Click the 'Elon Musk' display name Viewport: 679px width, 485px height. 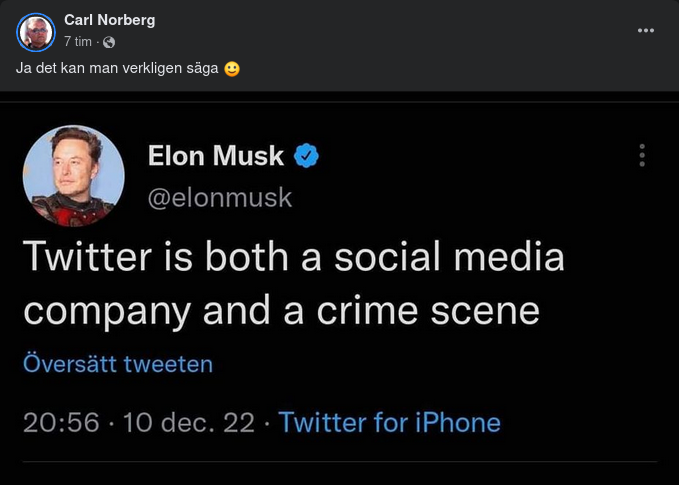(215, 156)
